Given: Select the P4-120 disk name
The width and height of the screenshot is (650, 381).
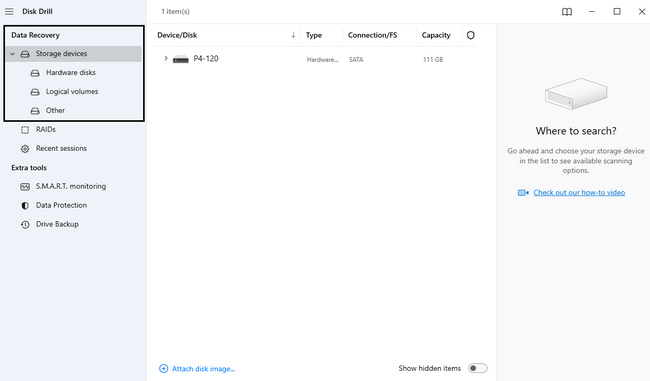Looking at the screenshot, I should point(206,58).
